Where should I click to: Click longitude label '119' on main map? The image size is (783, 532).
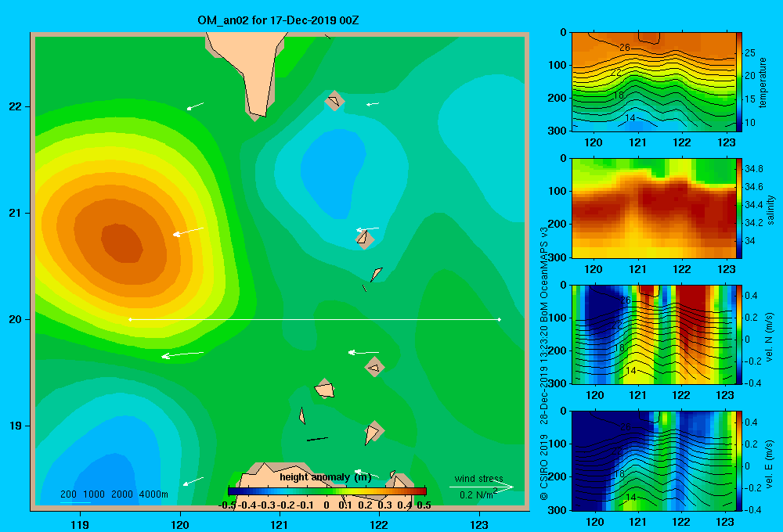point(81,524)
